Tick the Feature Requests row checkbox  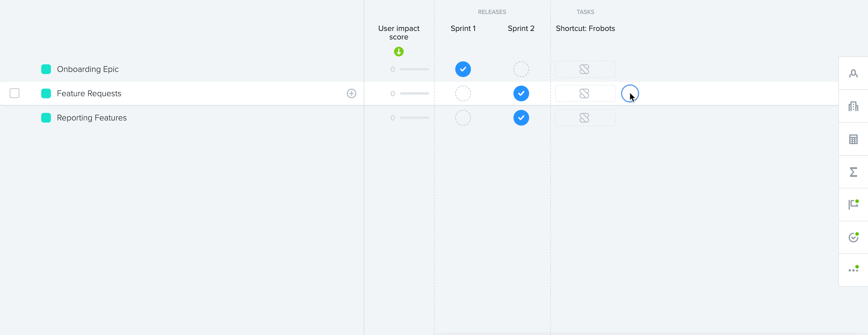[x=15, y=93]
